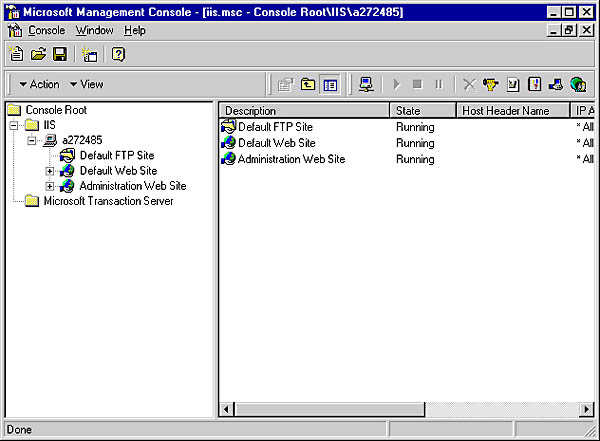Select Default FTP Site in tree
Screen dimensions: 600x441
click(117, 155)
